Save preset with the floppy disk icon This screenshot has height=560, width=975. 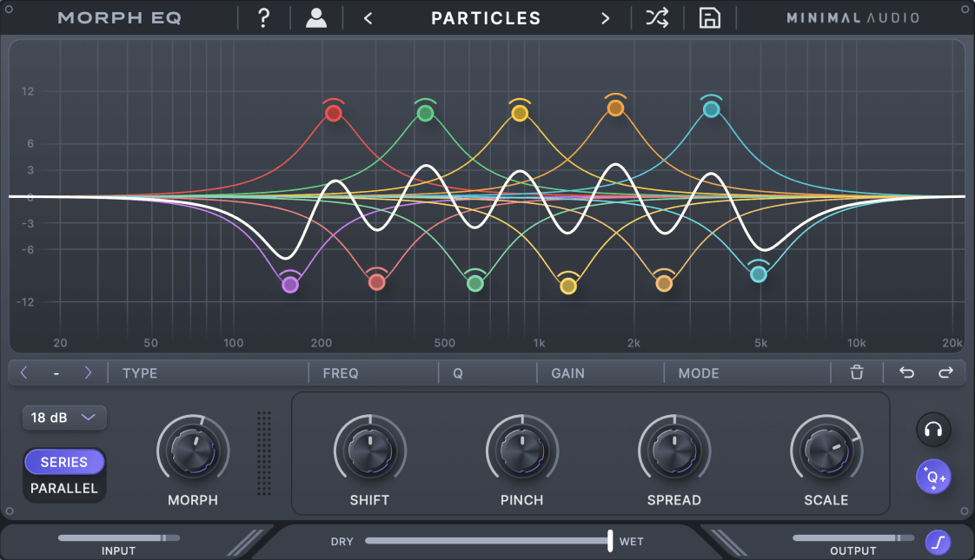pos(710,18)
